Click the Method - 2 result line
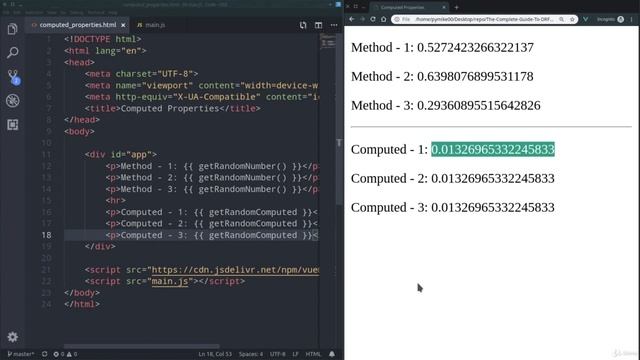Screen dimensions: 640x360 click(x=442, y=76)
